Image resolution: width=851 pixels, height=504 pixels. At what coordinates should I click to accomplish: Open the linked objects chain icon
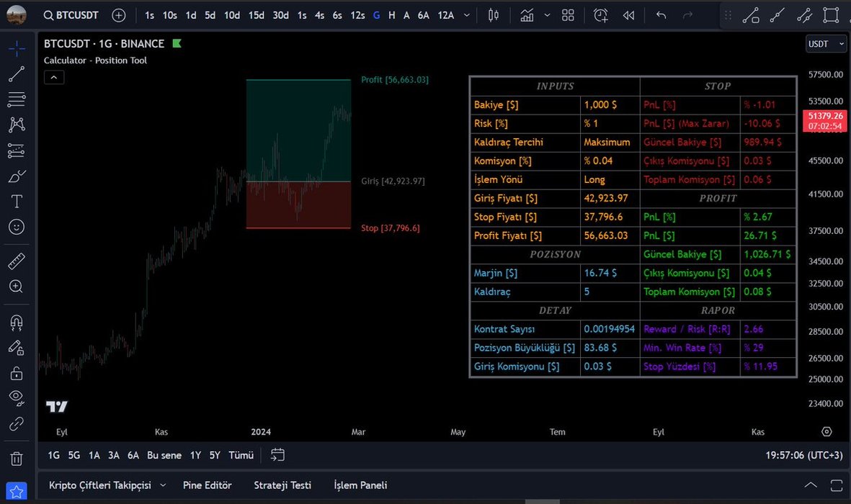pyautogui.click(x=17, y=423)
